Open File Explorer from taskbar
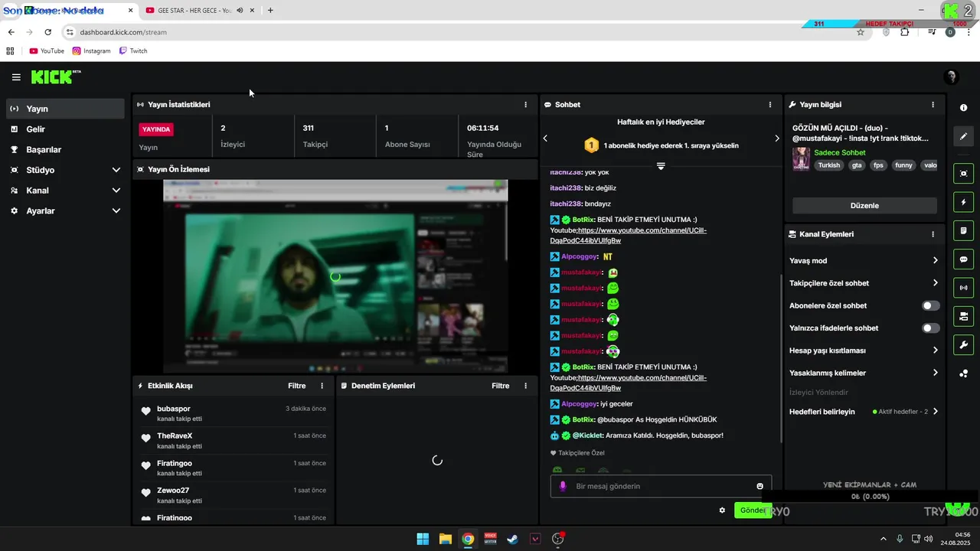 point(445,539)
